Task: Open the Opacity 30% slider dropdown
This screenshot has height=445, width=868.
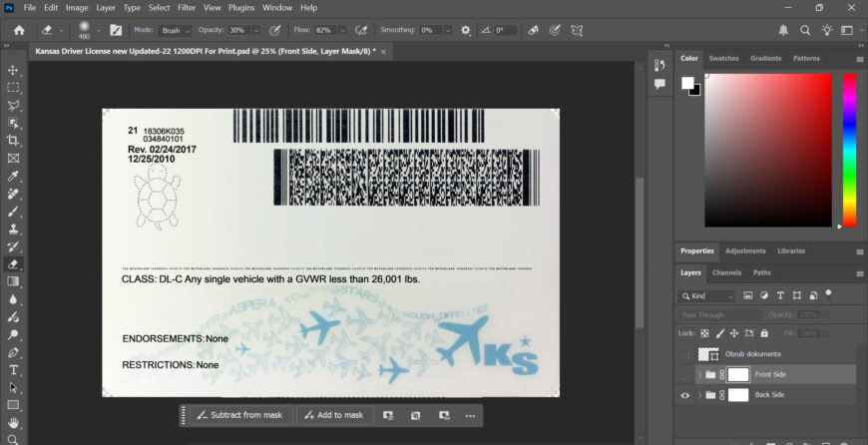Action: (x=255, y=31)
